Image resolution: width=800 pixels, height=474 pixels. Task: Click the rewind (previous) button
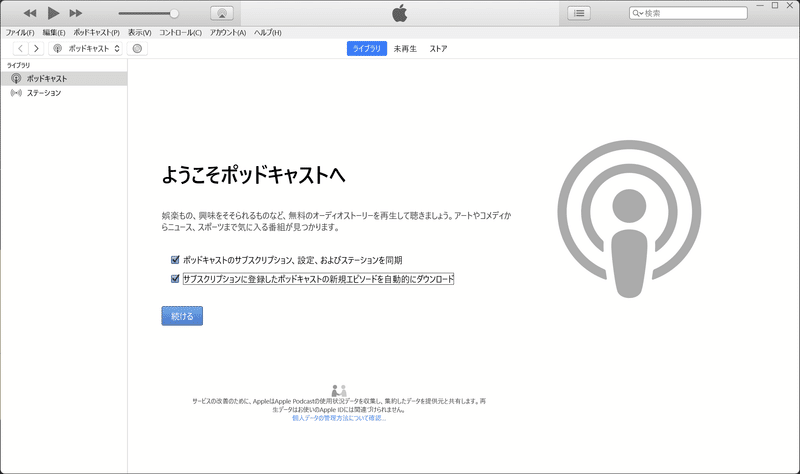pos(30,13)
